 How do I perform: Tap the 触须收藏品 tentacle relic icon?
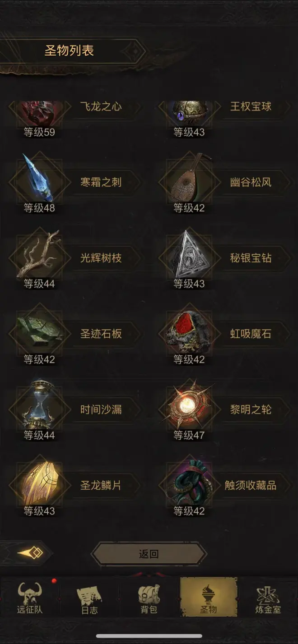[x=190, y=483]
